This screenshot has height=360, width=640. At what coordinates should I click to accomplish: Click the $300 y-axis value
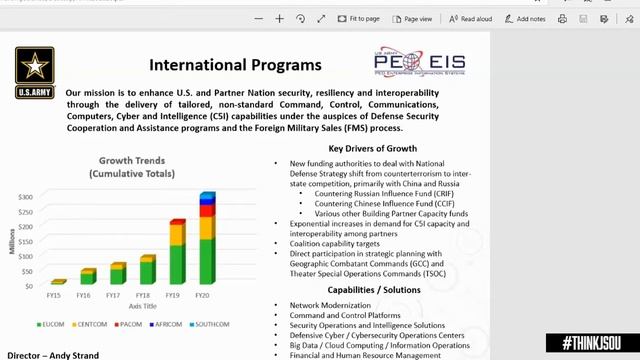25,197
